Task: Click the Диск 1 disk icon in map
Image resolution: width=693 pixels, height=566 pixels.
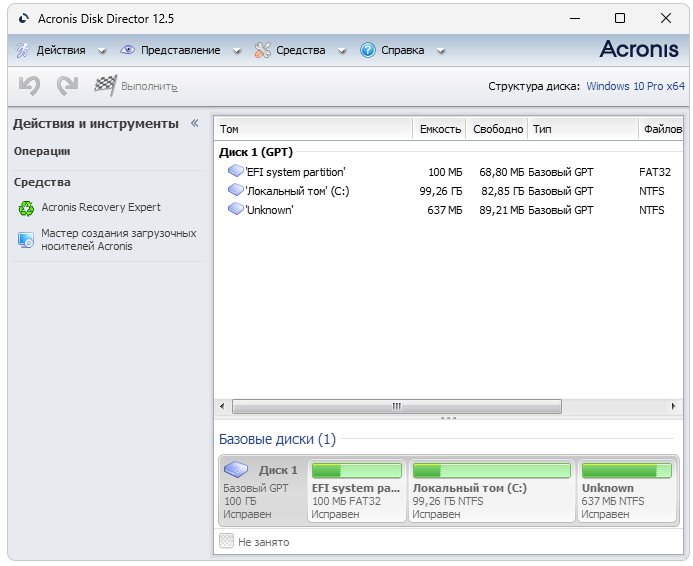Action: click(236, 469)
